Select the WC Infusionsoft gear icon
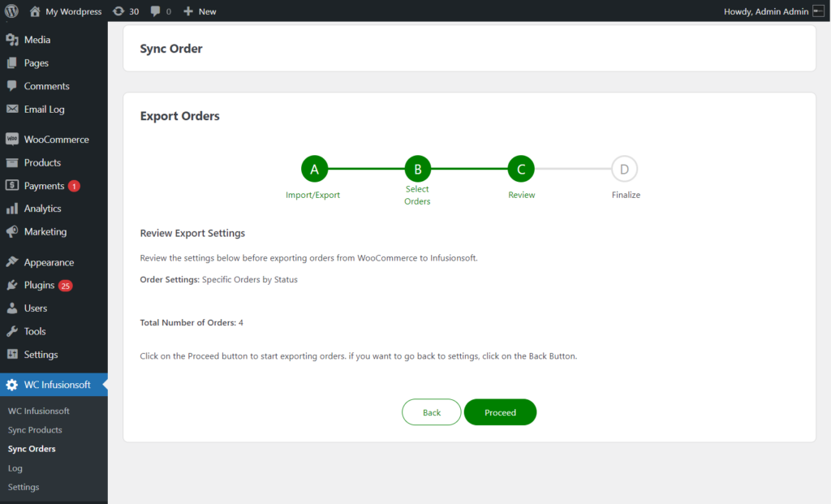The height and width of the screenshot is (504, 831). tap(12, 385)
